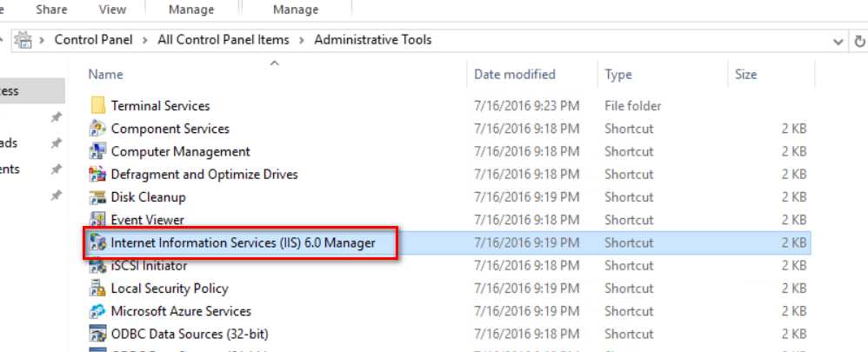Open the address bar history dropdown
Viewport: 868px width, 352px height.
[838, 41]
